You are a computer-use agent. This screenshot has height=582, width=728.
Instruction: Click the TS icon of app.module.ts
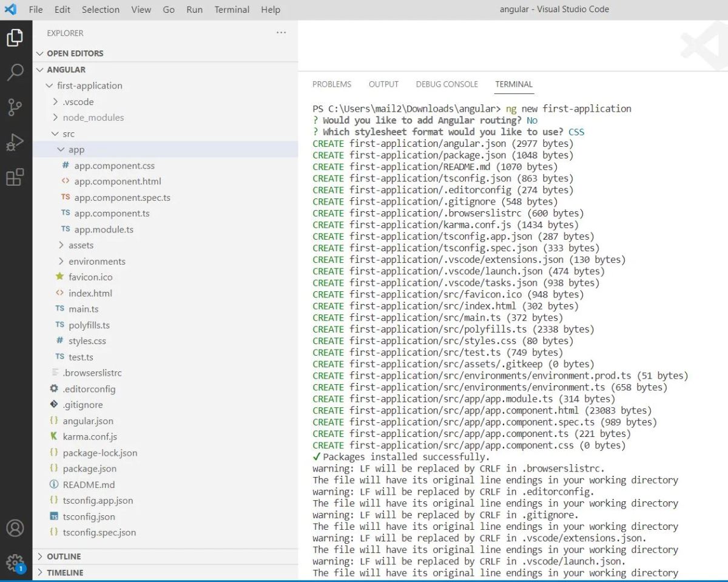click(66, 229)
